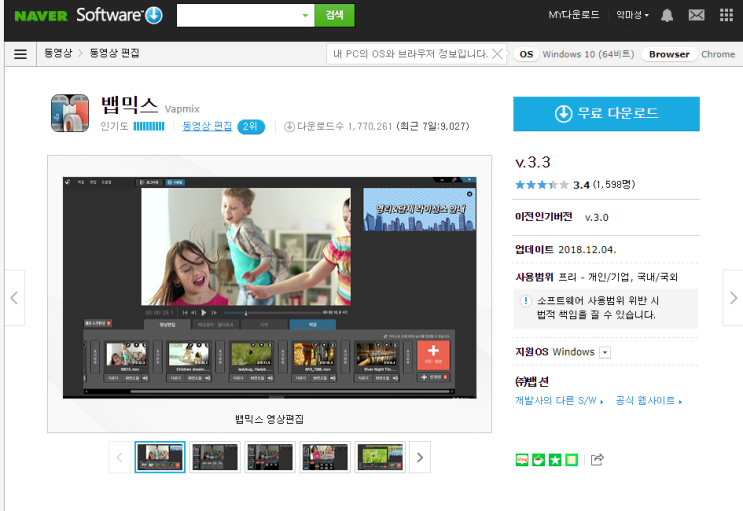The height and width of the screenshot is (511, 743).
Task: Share to Naver cafe icon
Action: point(538,459)
